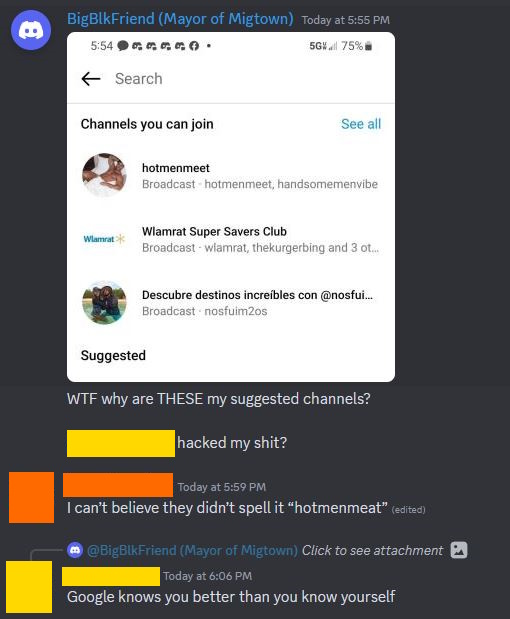Click the See all link

[361, 124]
